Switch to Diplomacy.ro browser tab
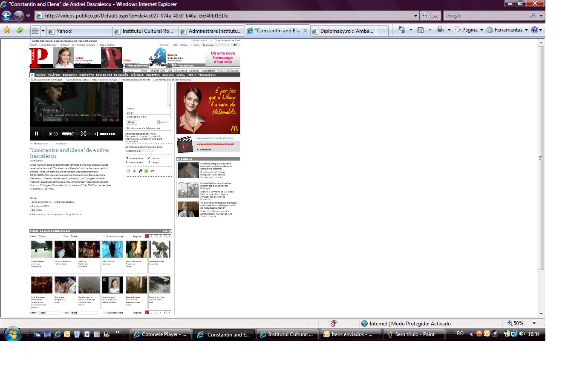 343,31
